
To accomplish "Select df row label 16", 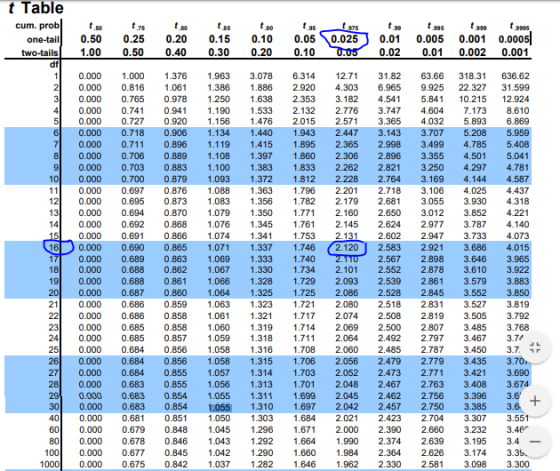I will 54,247.
